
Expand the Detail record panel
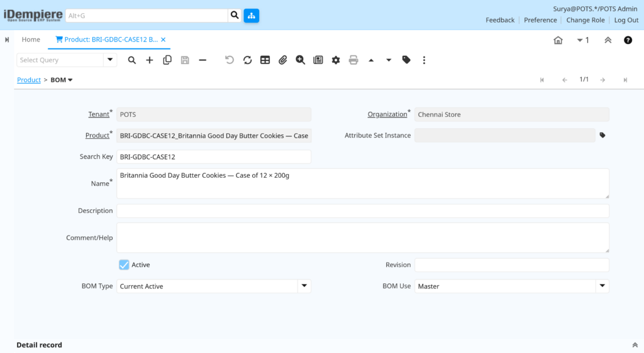[635, 345]
